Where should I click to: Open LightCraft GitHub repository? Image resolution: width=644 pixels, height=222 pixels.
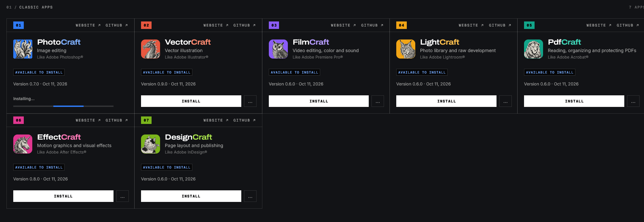(x=500, y=25)
